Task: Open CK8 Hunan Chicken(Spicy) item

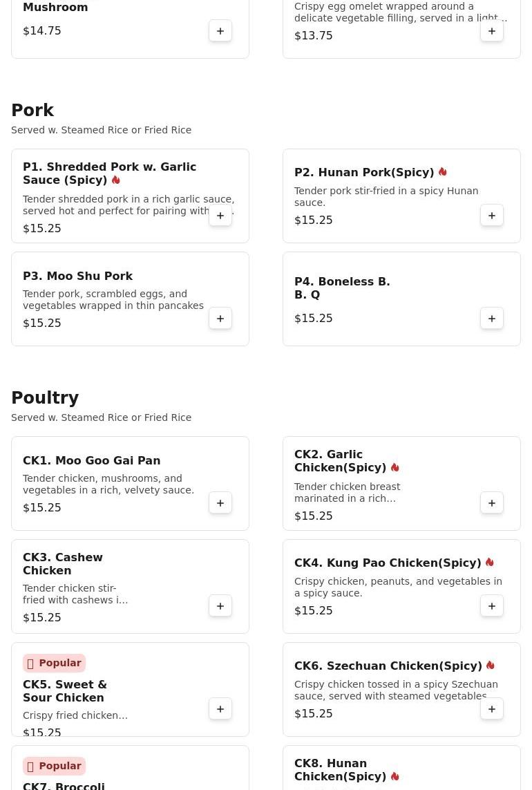Action: click(x=340, y=770)
